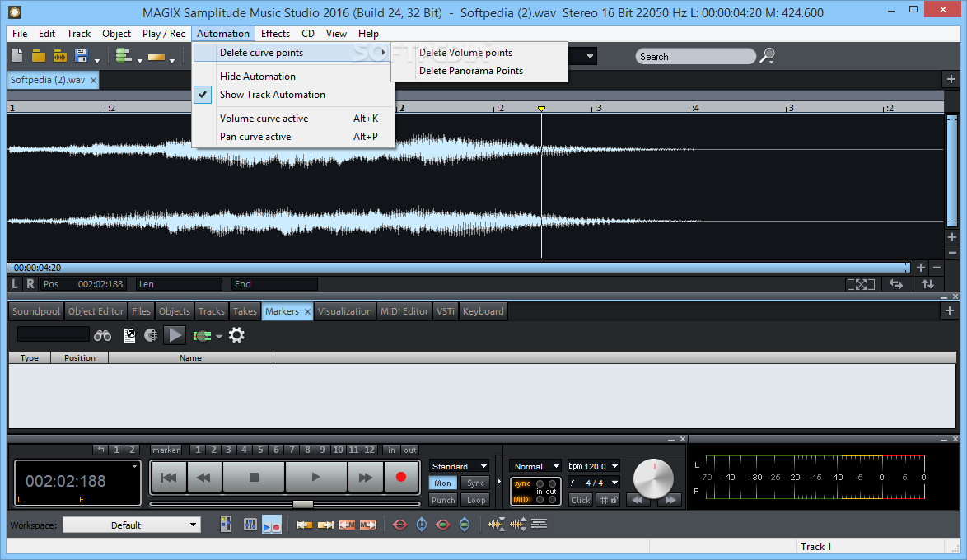Image resolution: width=967 pixels, height=560 pixels.
Task: Click the vertical arrows icon below waveform
Action: point(927,284)
